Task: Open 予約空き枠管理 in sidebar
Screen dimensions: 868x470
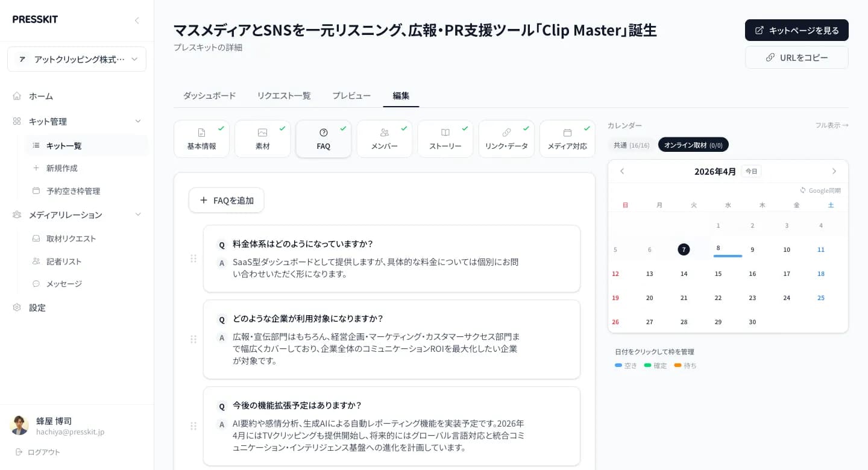Action: 86,191
